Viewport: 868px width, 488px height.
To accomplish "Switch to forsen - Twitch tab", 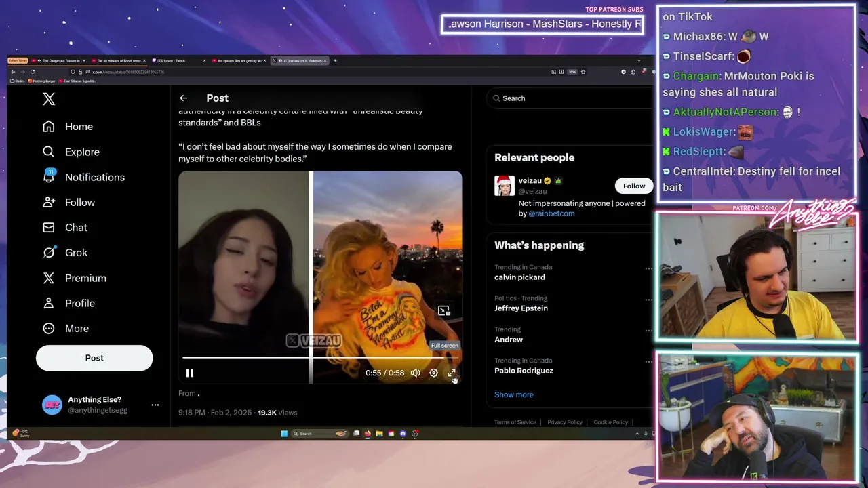I will pyautogui.click(x=180, y=60).
